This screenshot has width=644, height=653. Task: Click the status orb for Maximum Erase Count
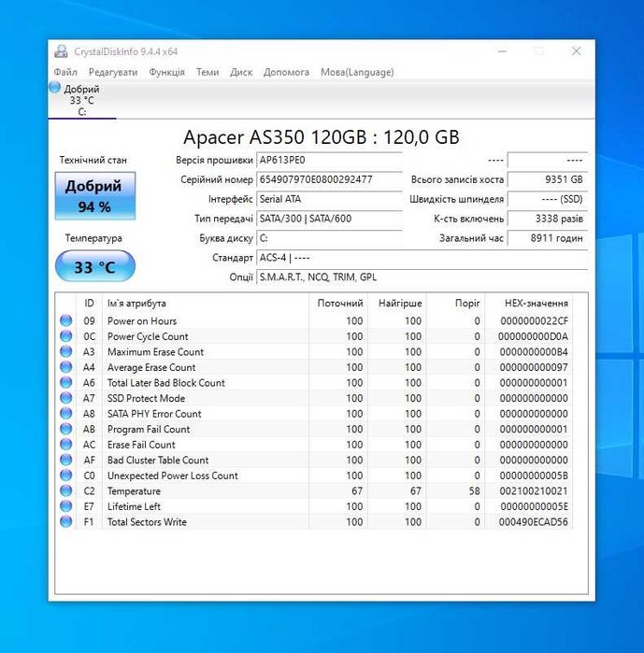(65, 351)
